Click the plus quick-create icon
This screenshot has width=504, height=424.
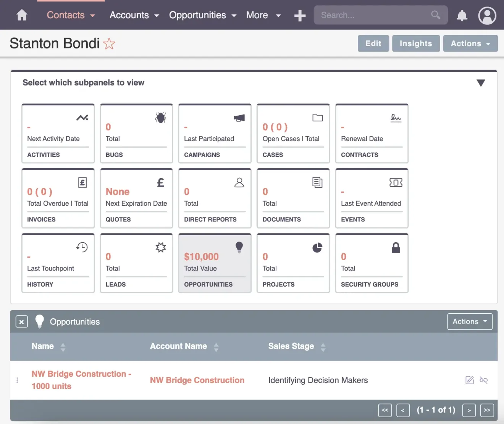coord(300,16)
